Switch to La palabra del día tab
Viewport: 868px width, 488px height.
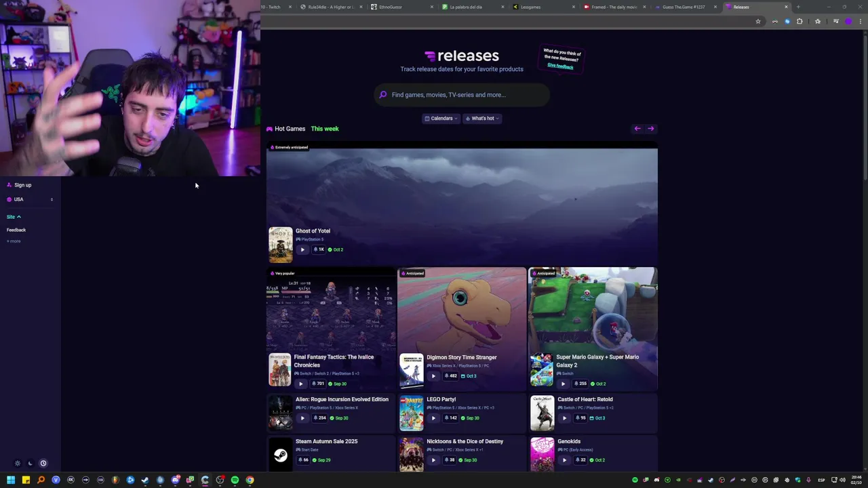click(x=471, y=7)
